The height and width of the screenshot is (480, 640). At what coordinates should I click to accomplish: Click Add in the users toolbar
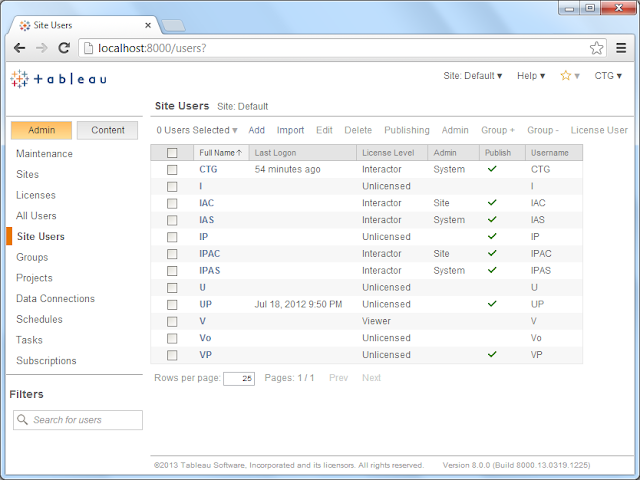click(257, 130)
